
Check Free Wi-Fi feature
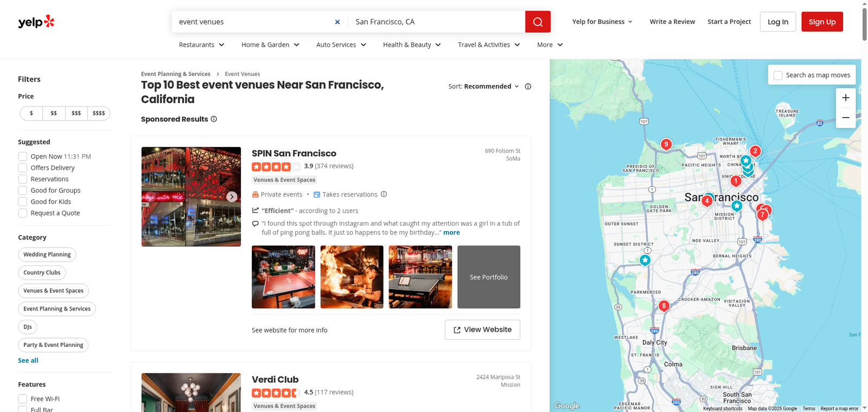click(x=23, y=399)
